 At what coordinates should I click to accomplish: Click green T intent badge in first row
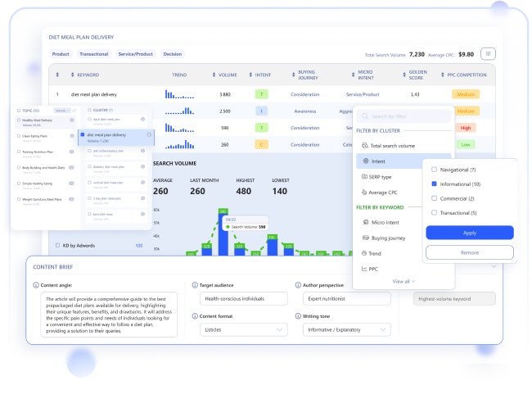[261, 94]
